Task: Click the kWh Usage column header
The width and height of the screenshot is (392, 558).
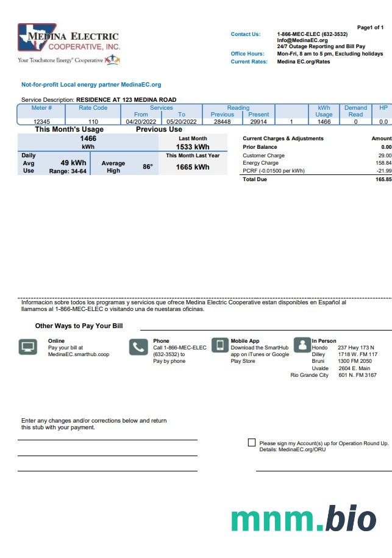Action: 324,111
